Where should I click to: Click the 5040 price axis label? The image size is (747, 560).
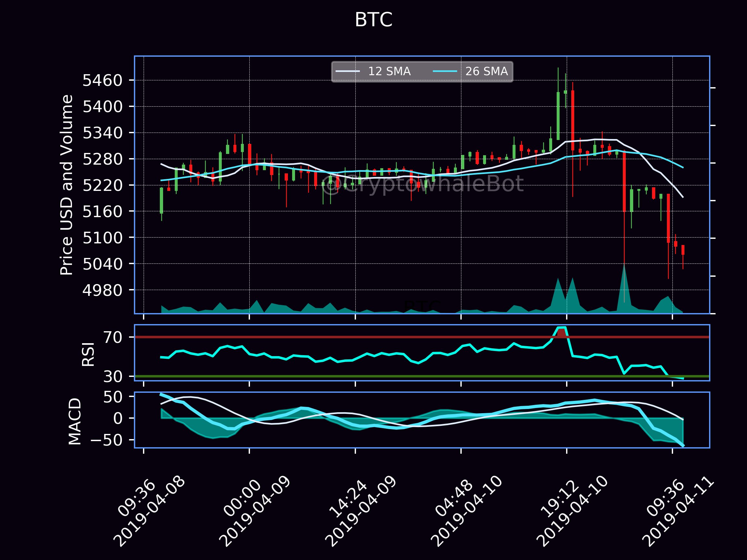(102, 264)
